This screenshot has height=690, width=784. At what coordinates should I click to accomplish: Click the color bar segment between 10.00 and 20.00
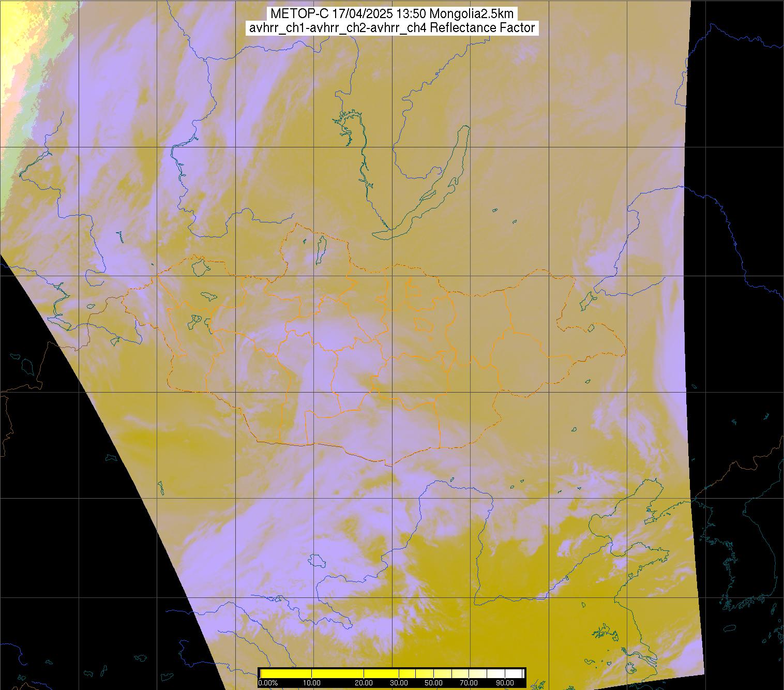pos(338,673)
